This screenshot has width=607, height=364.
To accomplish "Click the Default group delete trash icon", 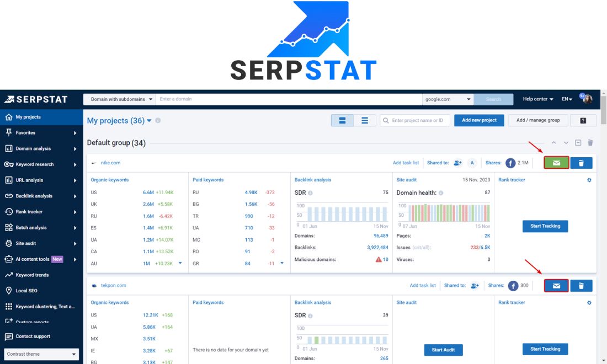I will [590, 142].
